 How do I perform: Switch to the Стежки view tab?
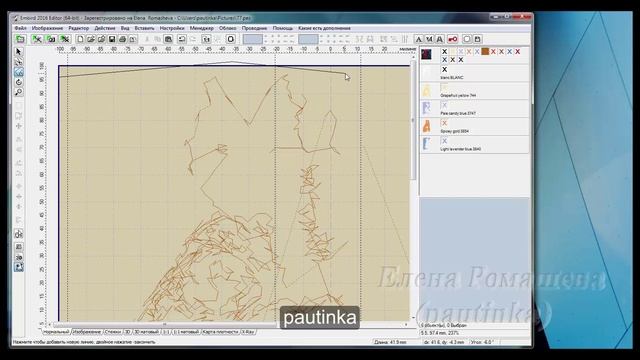(113, 332)
